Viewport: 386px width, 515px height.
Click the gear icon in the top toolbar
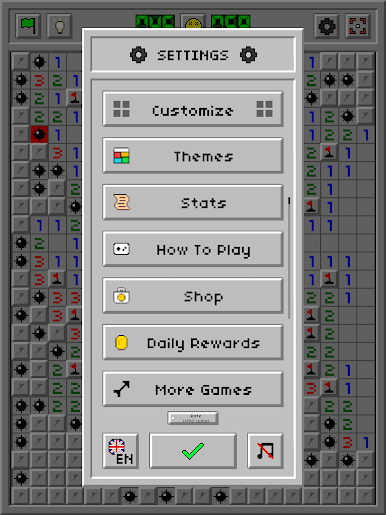pos(327,26)
